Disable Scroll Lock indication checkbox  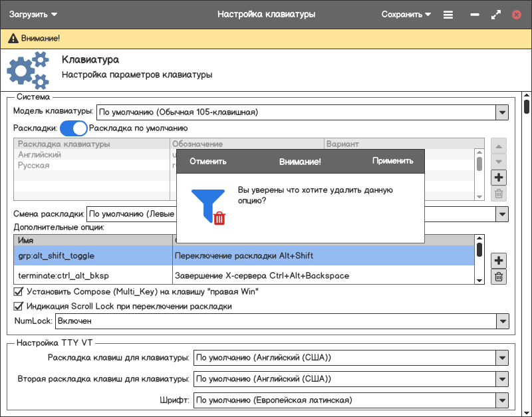19,307
